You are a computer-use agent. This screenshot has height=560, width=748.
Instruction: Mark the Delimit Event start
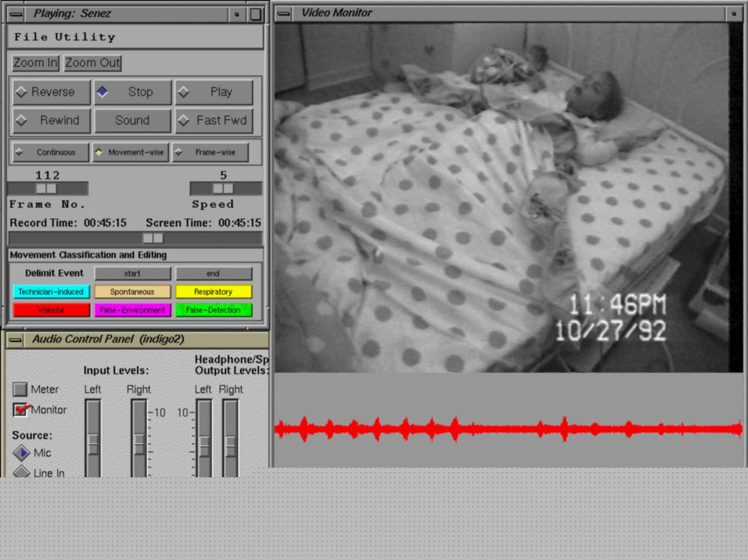pyautogui.click(x=132, y=273)
